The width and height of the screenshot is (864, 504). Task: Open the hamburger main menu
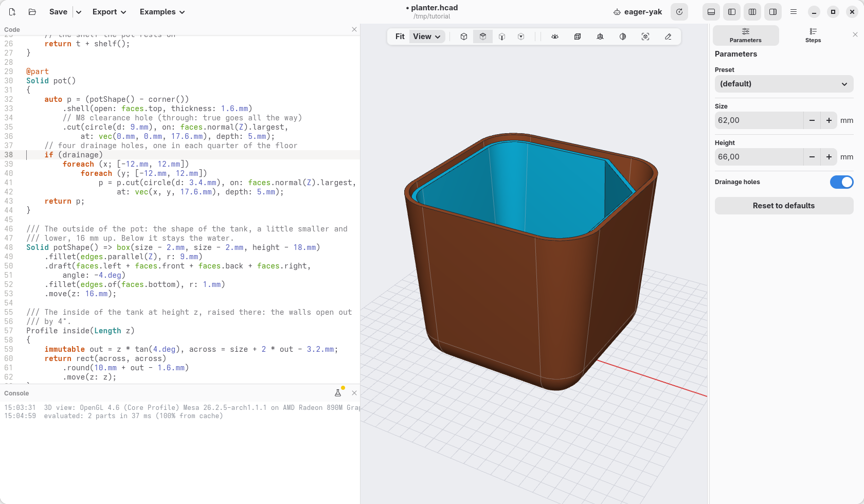tap(794, 12)
